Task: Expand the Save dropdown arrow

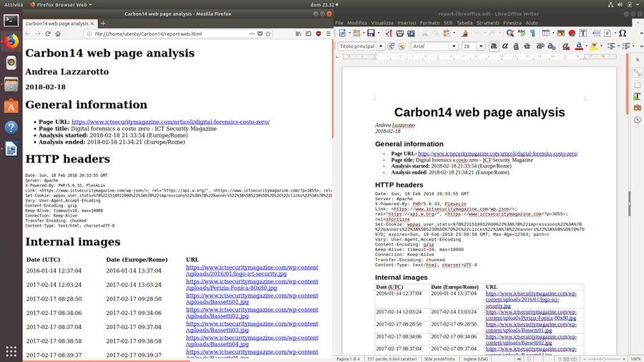Action: pos(378,33)
